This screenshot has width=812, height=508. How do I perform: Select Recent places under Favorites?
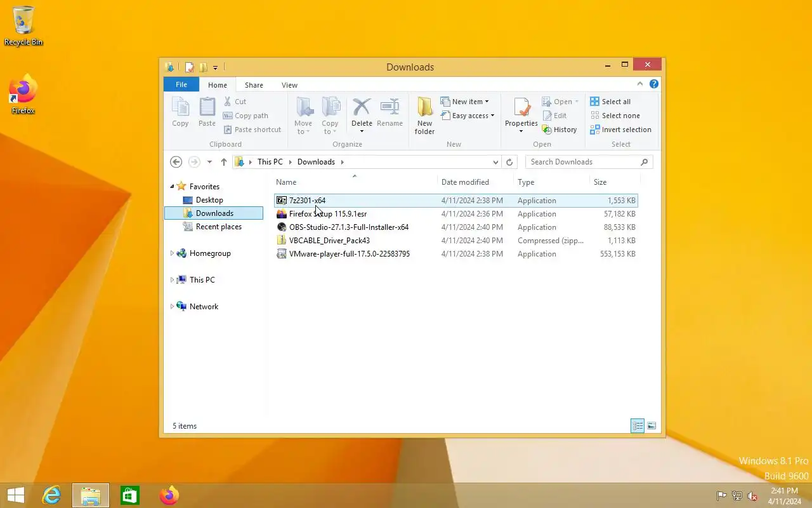coord(219,227)
